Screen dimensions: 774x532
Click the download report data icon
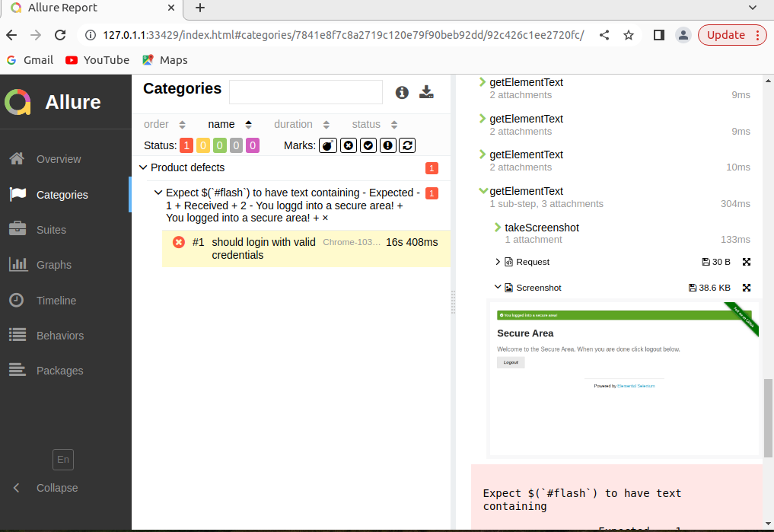426,91
